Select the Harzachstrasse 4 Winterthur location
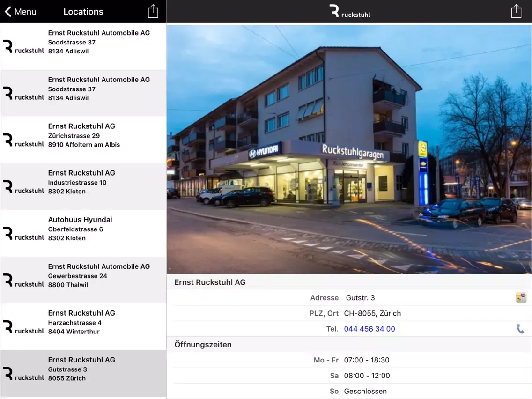Image resolution: width=532 pixels, height=399 pixels. coord(83,326)
